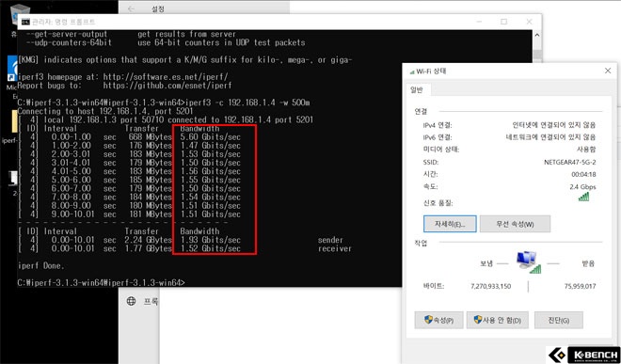Close the Wi-Fi 상태 dialog

(608, 71)
